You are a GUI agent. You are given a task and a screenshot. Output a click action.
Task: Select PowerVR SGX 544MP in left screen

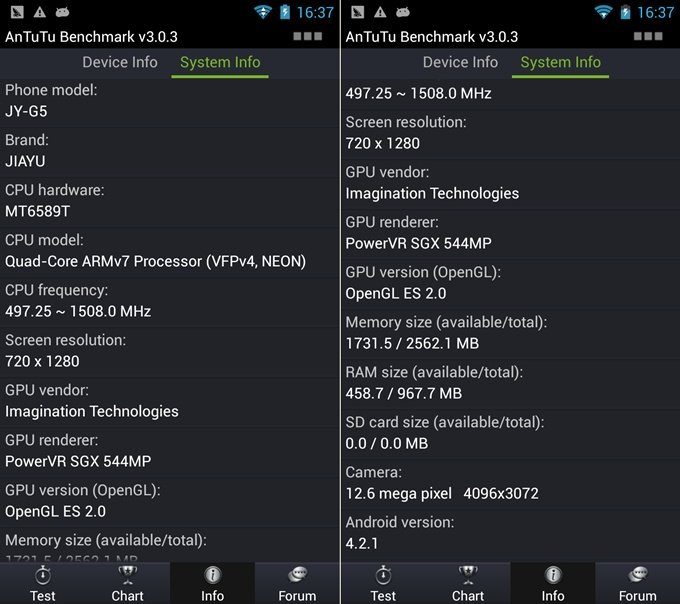[x=78, y=461]
